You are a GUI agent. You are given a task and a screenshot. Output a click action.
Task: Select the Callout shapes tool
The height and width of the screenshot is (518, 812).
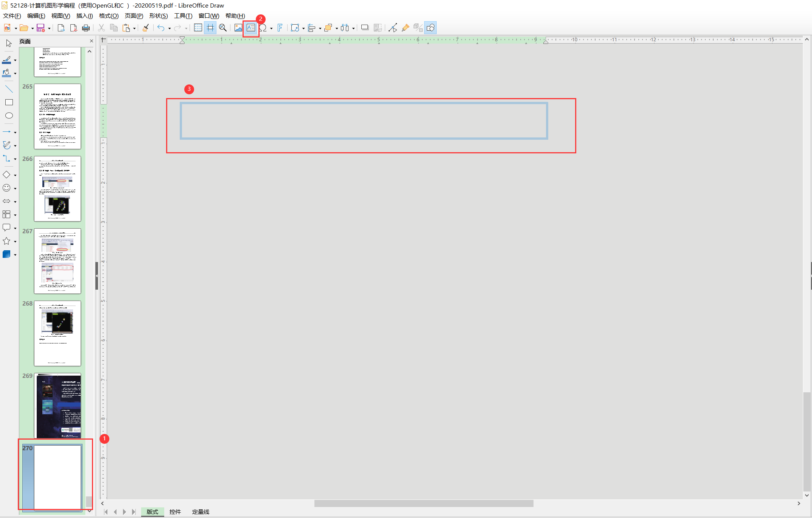7,228
